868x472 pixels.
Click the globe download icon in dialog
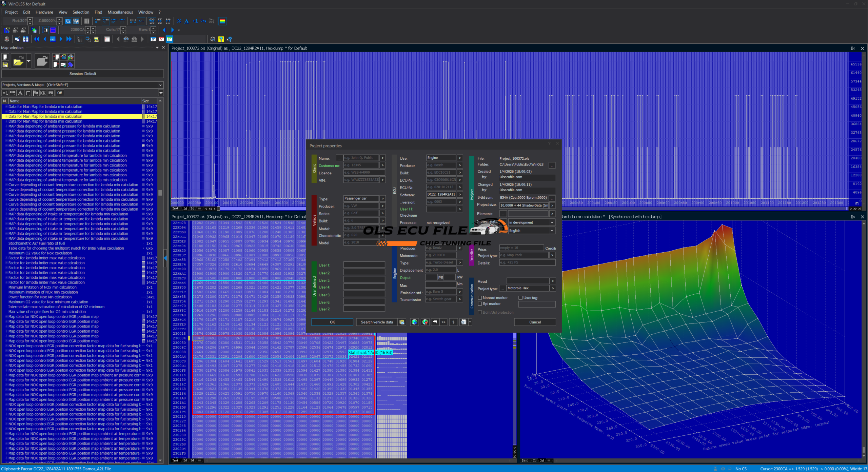pyautogui.click(x=414, y=322)
